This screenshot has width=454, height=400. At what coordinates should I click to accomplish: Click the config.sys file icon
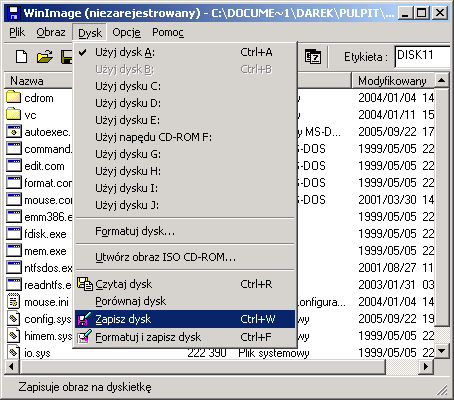[14, 319]
